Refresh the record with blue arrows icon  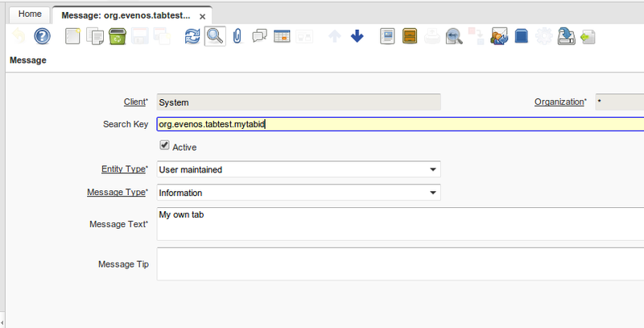point(192,36)
